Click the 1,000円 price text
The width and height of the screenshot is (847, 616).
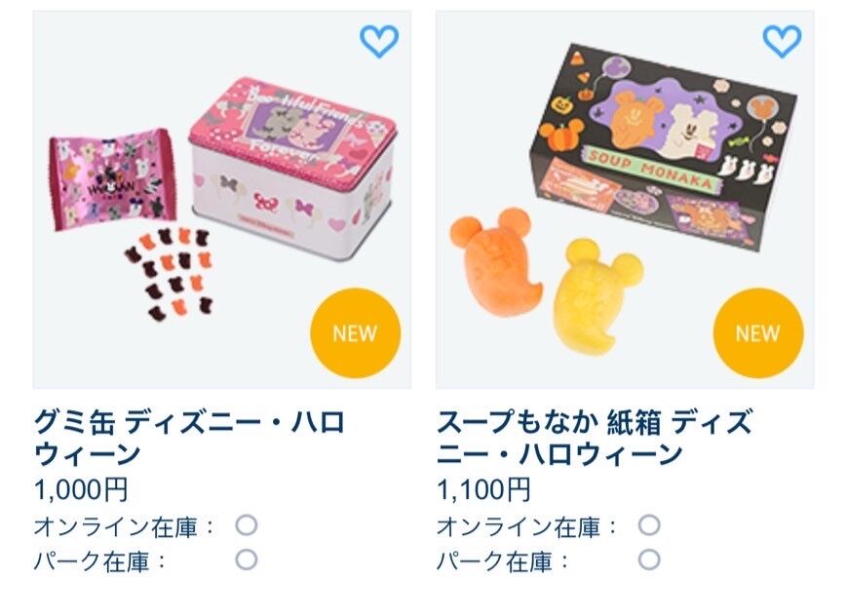81,490
